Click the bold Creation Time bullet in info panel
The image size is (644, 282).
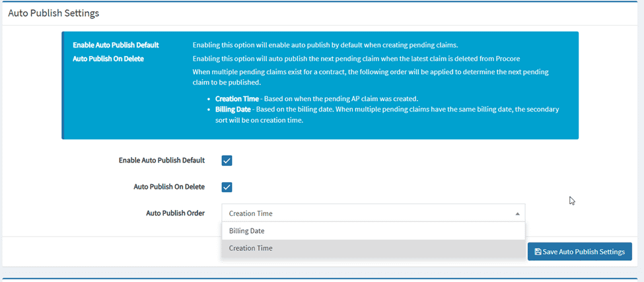237,98
